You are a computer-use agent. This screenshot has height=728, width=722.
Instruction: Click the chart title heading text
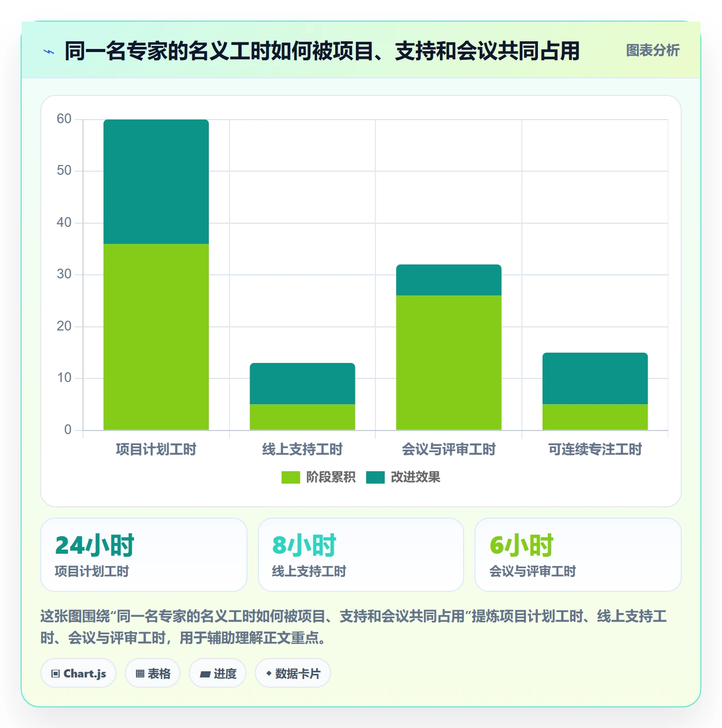tap(322, 51)
